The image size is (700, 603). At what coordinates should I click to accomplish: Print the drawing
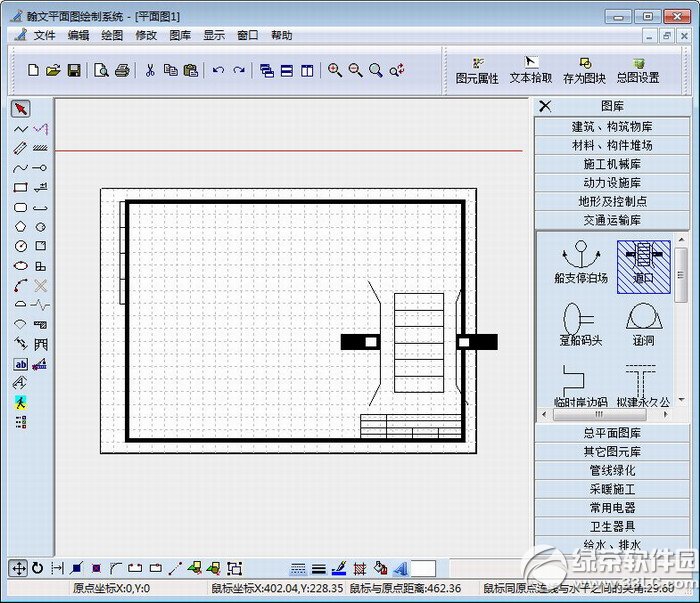122,70
